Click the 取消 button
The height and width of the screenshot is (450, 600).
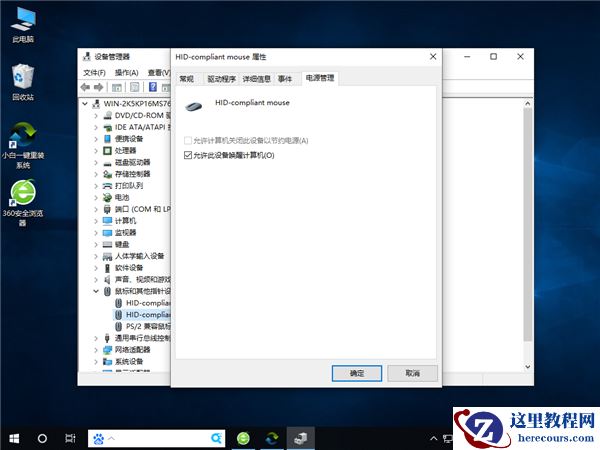pos(412,373)
